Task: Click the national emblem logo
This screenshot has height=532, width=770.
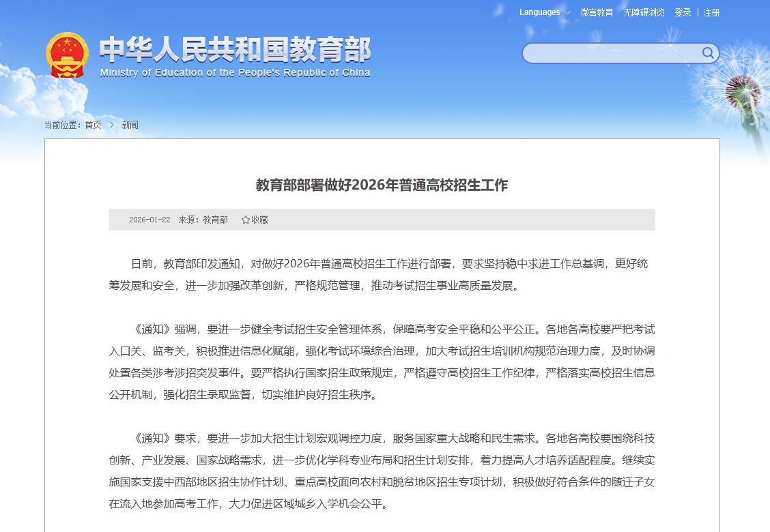Action: tap(67, 55)
